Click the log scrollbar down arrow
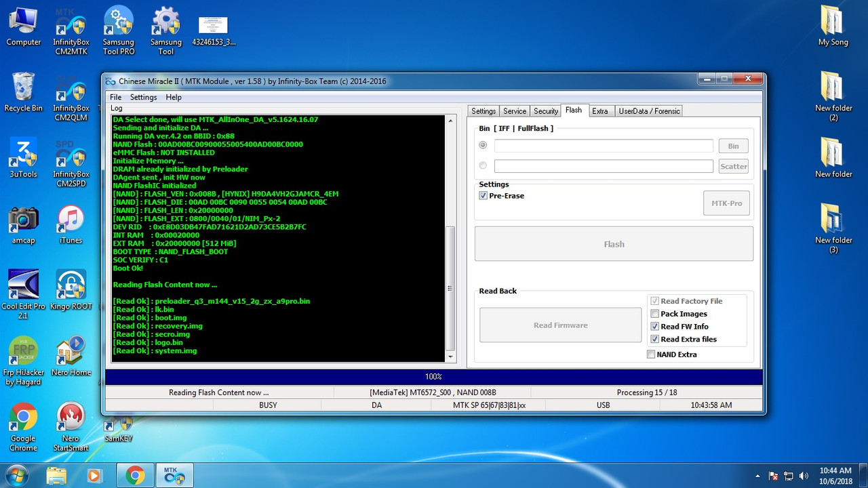Viewport: 868px width, 488px height. tap(450, 357)
